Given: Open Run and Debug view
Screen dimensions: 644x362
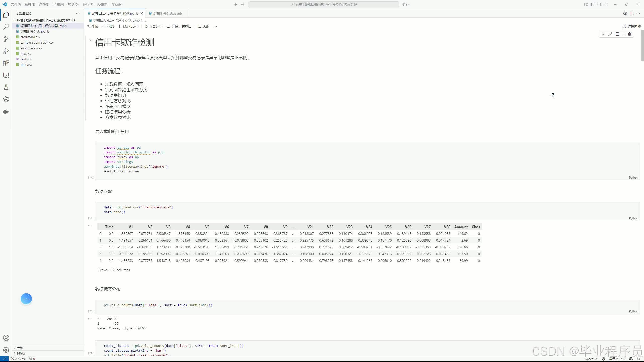Looking at the screenshot, I should point(6,51).
